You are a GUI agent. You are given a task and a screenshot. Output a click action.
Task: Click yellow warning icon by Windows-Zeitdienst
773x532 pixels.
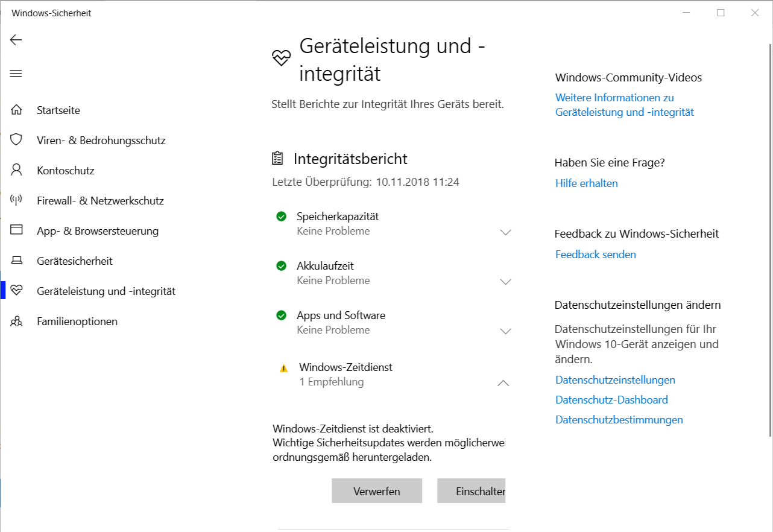tap(284, 368)
